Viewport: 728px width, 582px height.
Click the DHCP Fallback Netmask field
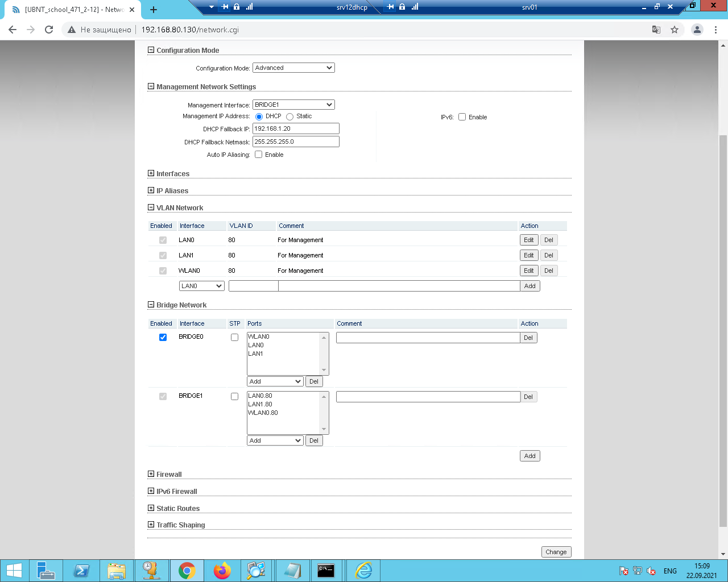[296, 142]
